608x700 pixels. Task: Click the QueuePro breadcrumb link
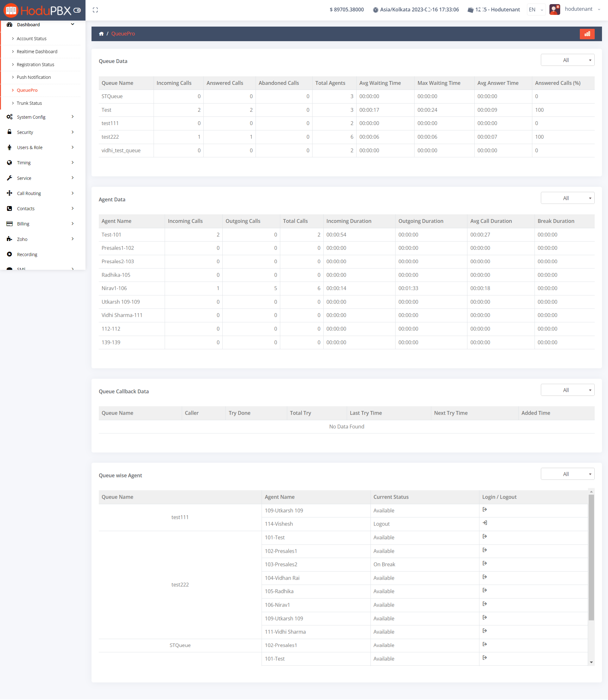pos(123,34)
